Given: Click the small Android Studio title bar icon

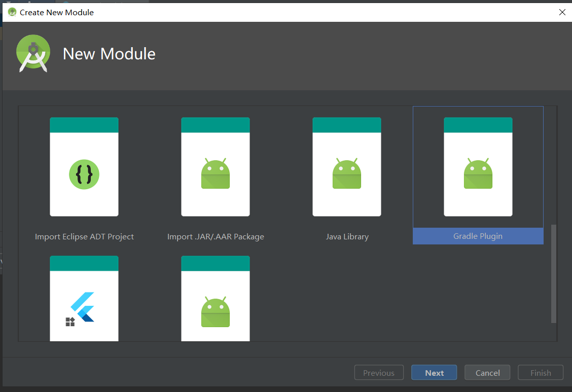Looking at the screenshot, I should [12, 12].
